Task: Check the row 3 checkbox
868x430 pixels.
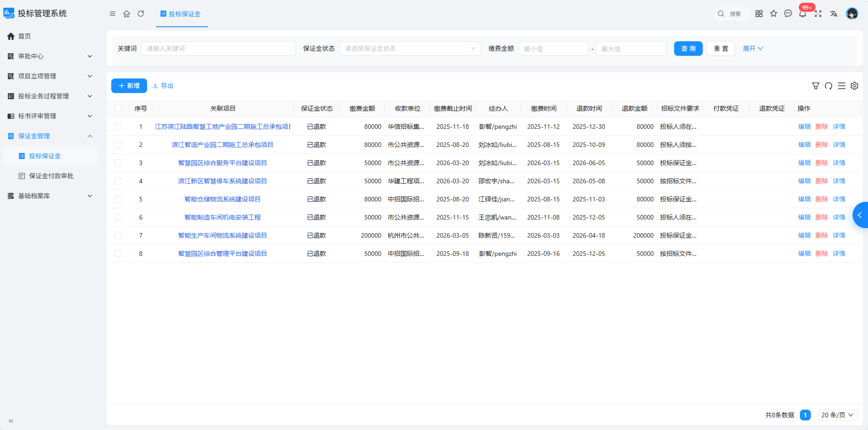Action: click(118, 163)
